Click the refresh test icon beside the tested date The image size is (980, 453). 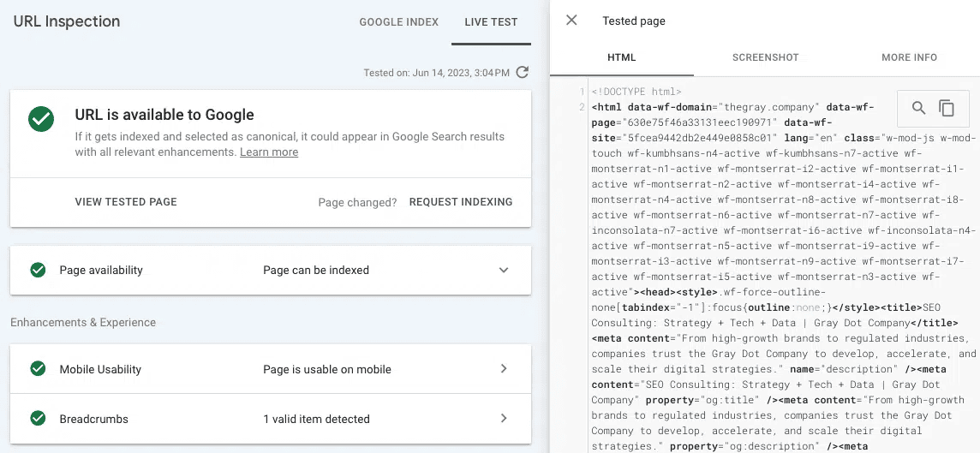[x=523, y=73]
